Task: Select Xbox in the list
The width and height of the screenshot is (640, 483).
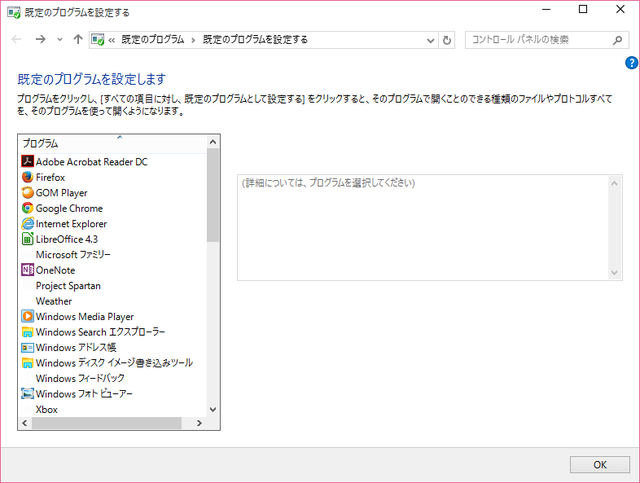Action: pyautogui.click(x=47, y=410)
